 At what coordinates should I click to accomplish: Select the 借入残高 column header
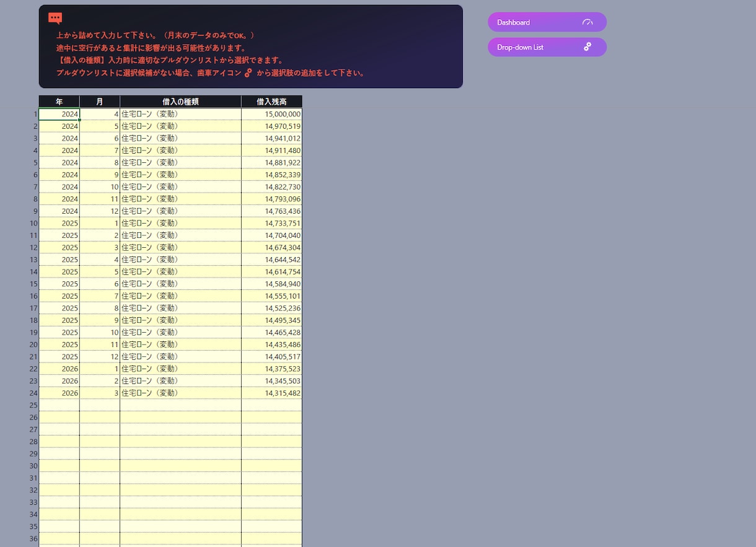271,102
